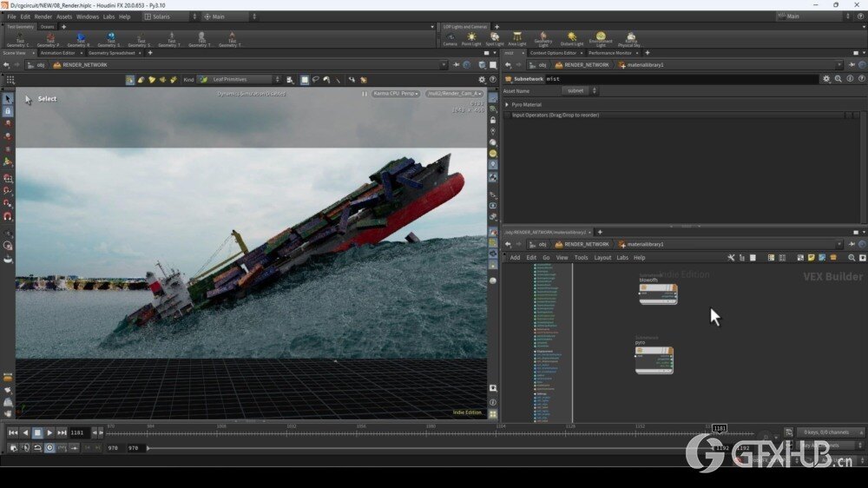Open the Solaris desktop selector dropdown
Screen dimensions: 868x488
point(171,16)
